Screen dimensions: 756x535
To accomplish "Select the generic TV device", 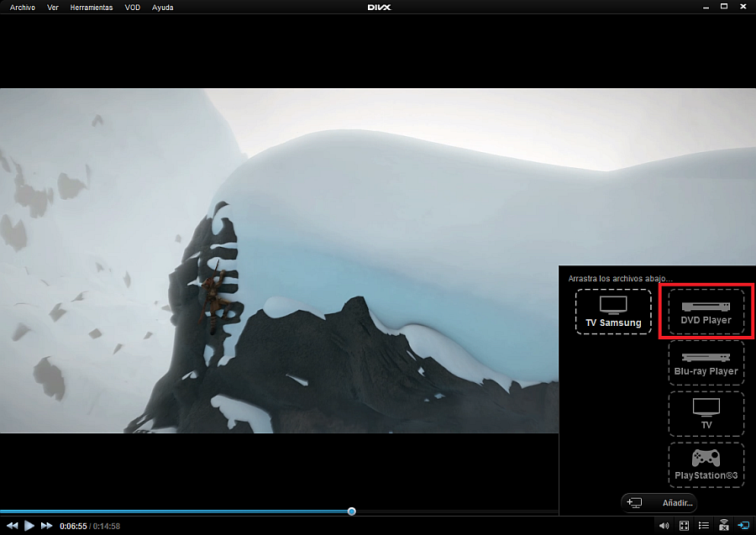I will click(706, 414).
